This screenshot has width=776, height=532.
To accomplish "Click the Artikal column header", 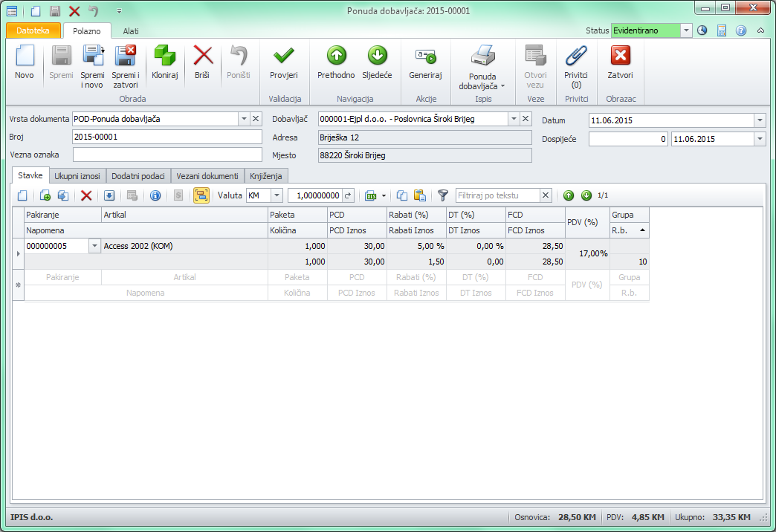I will point(184,215).
